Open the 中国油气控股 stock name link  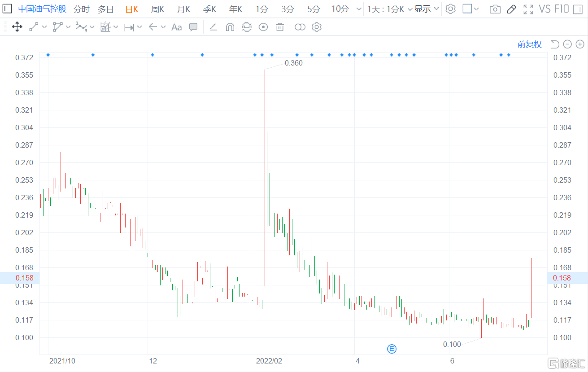[42, 9]
